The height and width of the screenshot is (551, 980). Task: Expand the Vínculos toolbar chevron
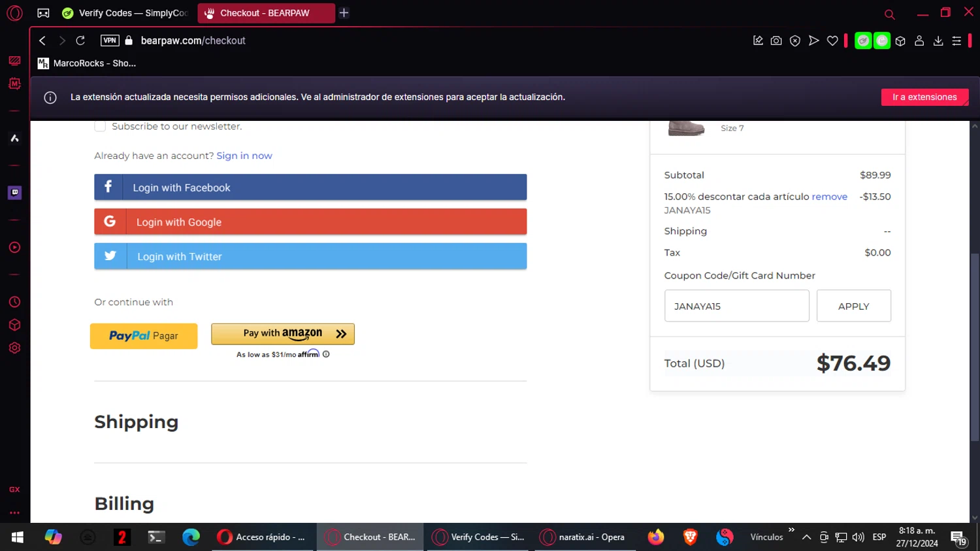(791, 530)
